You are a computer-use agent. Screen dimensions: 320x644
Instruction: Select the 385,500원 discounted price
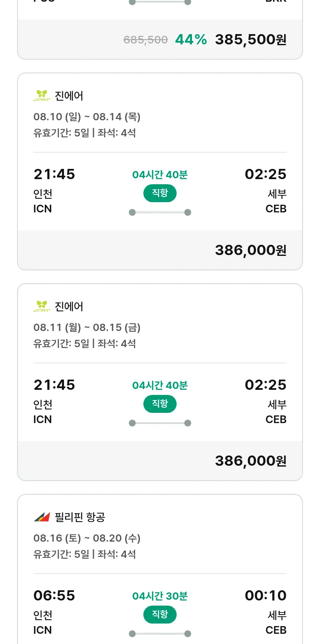250,40
